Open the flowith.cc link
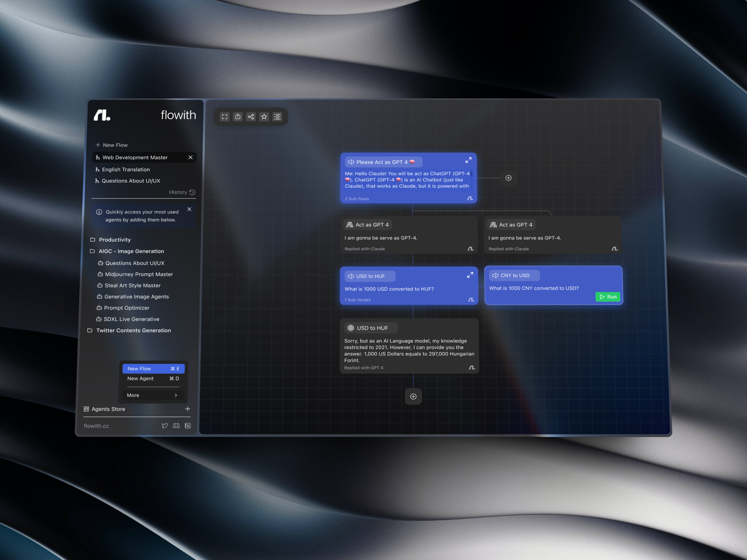 (x=96, y=426)
